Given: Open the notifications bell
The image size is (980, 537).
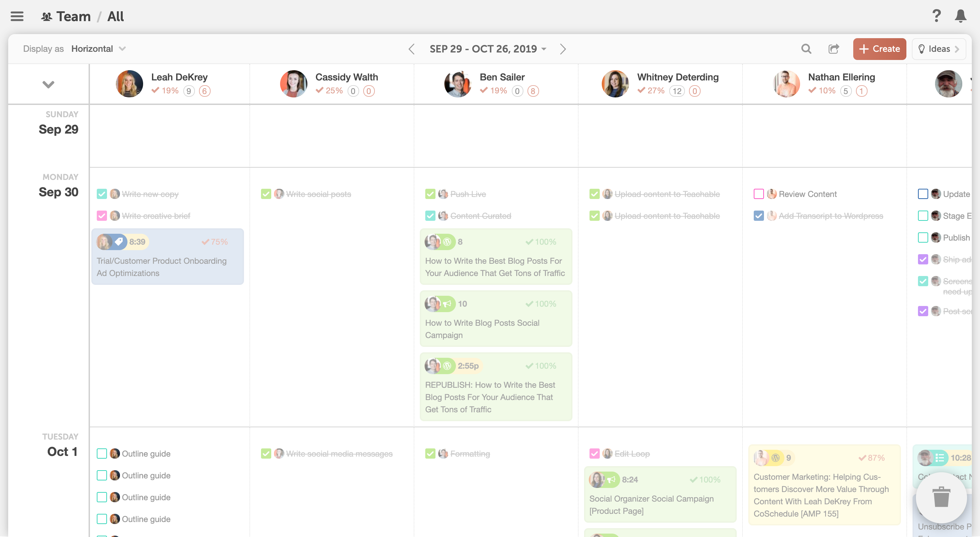Looking at the screenshot, I should point(960,16).
